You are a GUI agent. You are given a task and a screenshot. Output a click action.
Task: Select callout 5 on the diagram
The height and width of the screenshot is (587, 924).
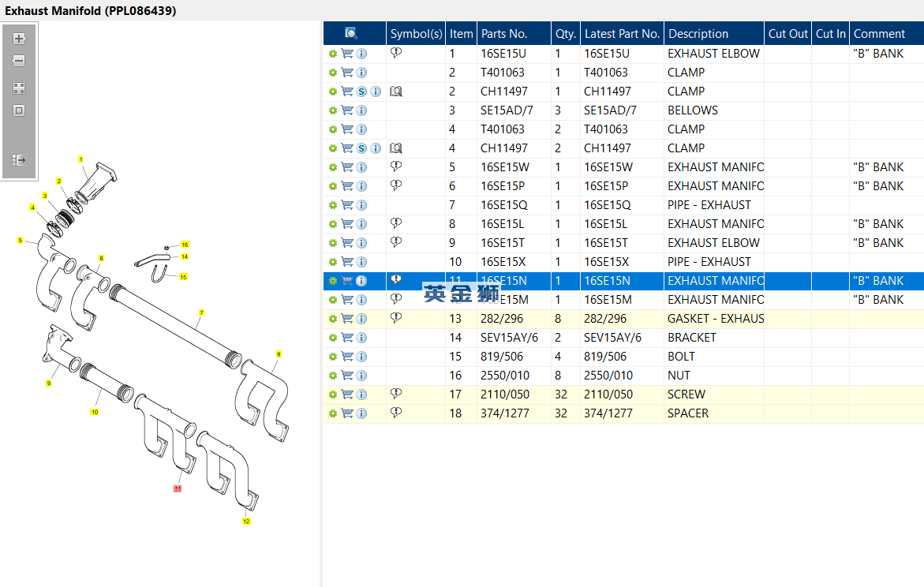pos(20,241)
